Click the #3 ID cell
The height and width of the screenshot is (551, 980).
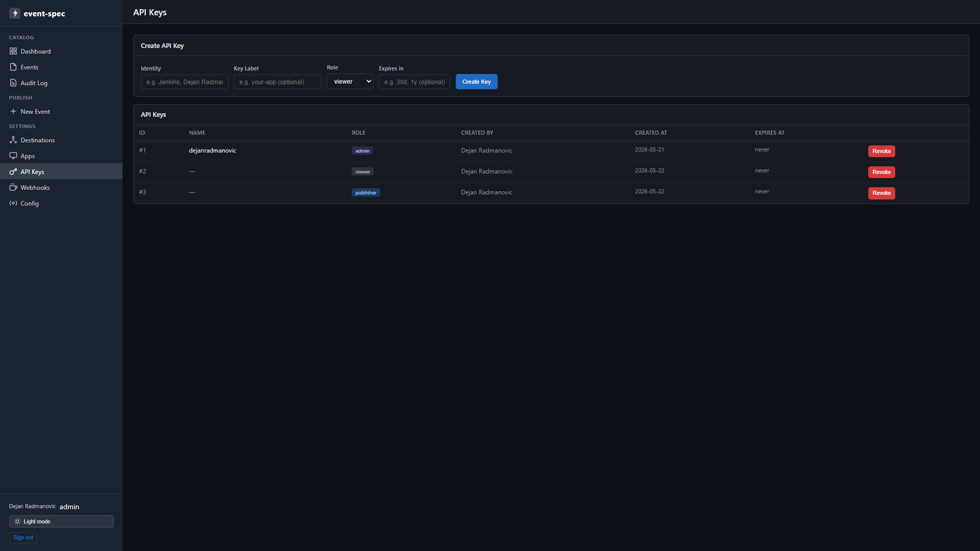(142, 192)
